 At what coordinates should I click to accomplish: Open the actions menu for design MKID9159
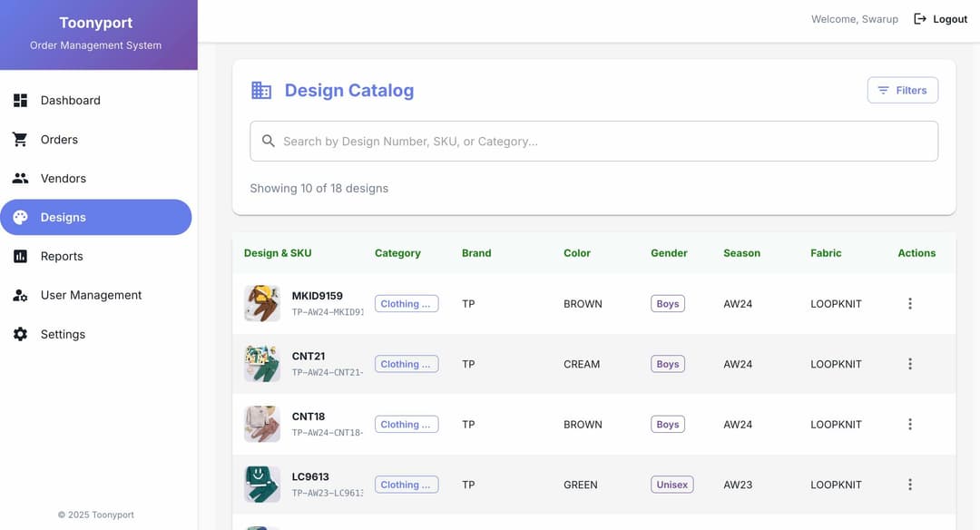(x=910, y=303)
